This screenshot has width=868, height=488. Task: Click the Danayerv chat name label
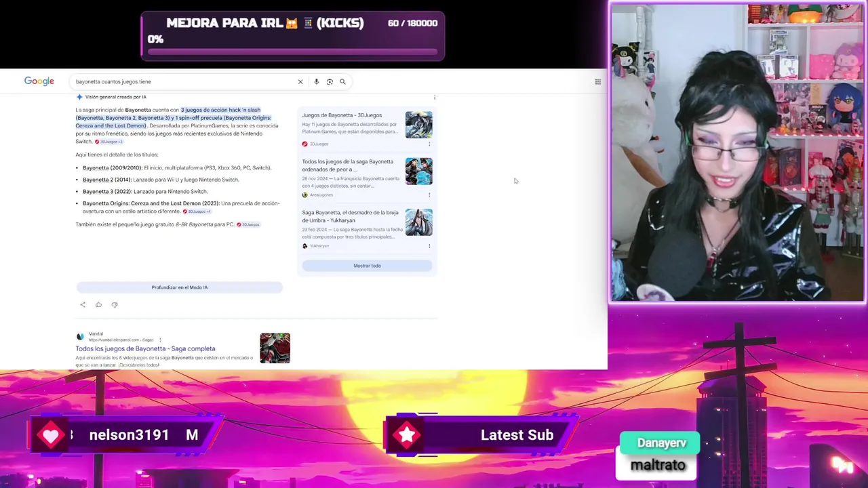(x=661, y=443)
